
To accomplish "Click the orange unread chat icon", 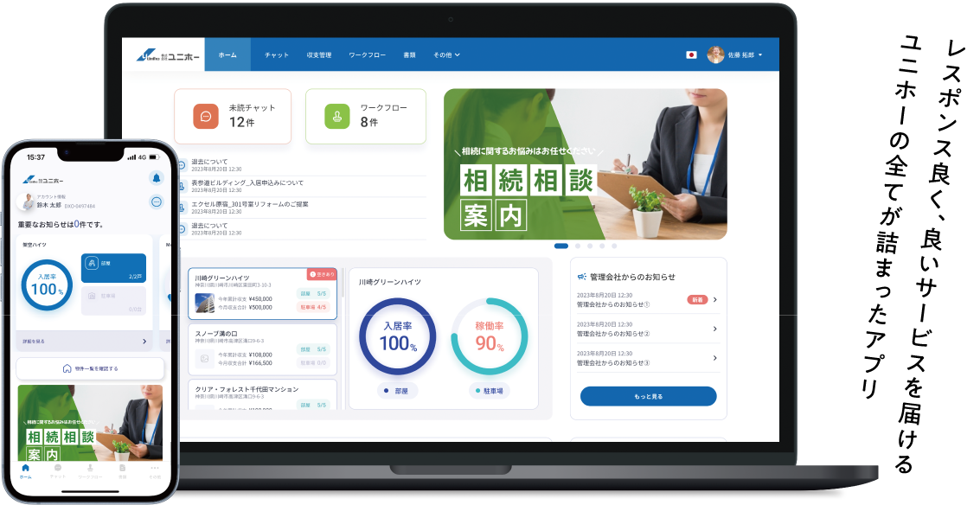I will coord(205,116).
